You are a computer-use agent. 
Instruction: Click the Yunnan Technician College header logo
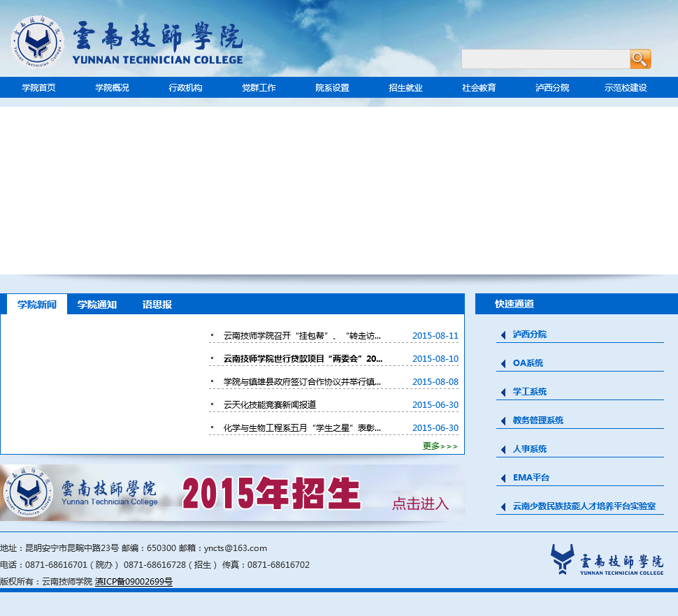(127, 43)
